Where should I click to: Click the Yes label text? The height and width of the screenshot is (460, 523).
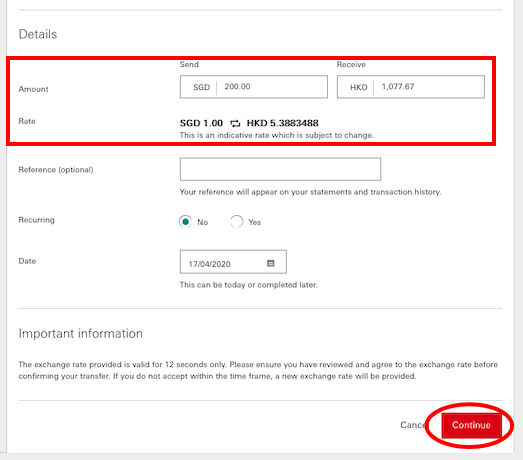pyautogui.click(x=254, y=222)
